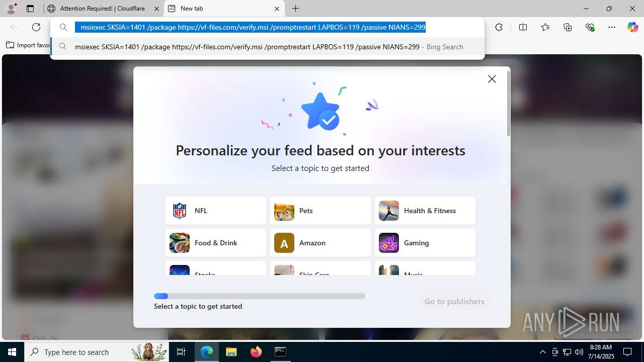Image resolution: width=644 pixels, height=362 pixels.
Task: Click Go to publishers button
Action: click(454, 302)
